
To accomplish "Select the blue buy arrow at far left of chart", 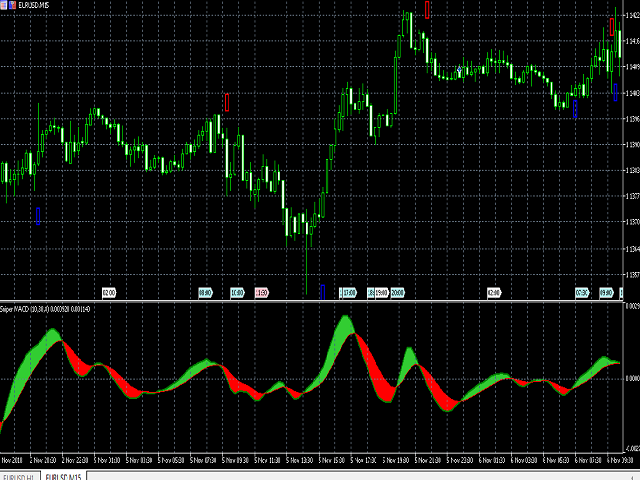I will 37,215.
